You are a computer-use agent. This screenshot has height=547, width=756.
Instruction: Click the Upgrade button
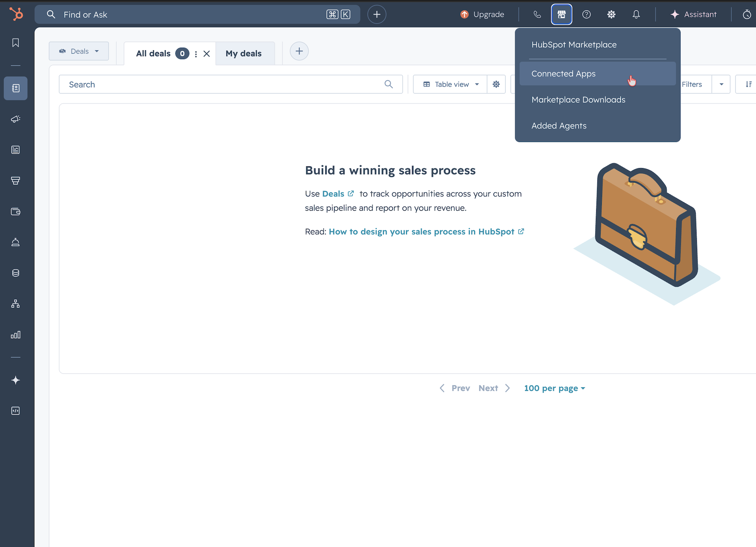(482, 14)
